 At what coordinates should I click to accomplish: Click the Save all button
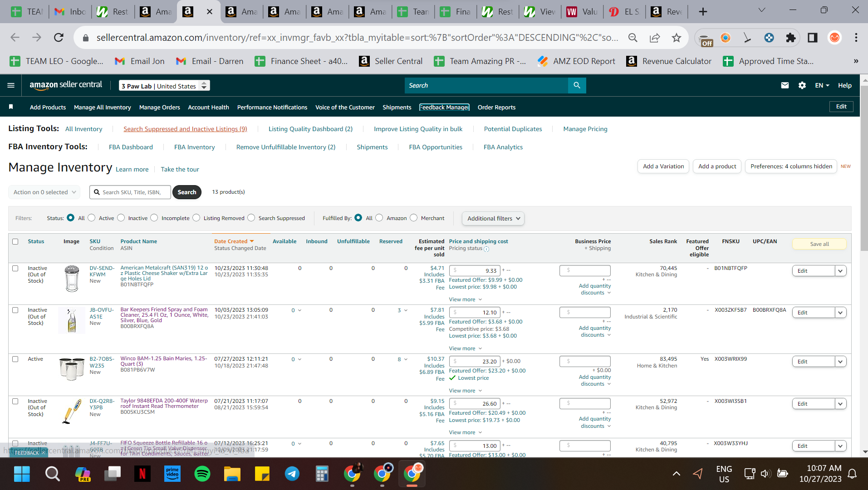[x=819, y=244]
